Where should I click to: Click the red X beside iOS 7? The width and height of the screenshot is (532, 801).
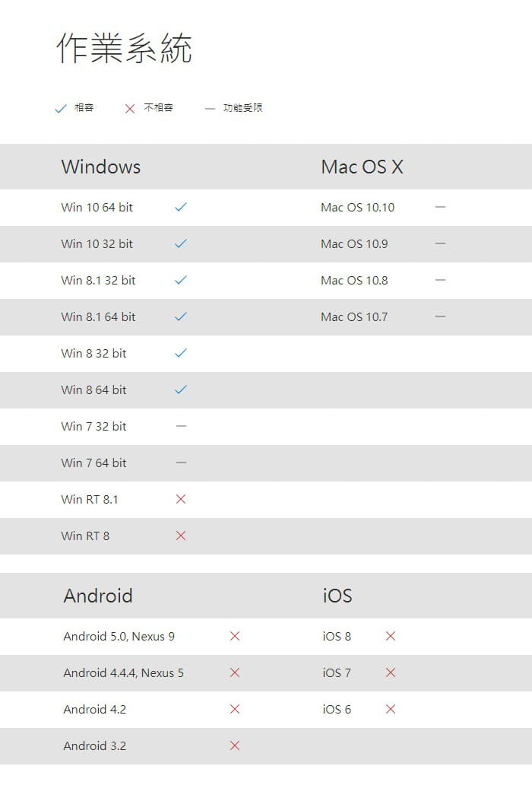pyautogui.click(x=391, y=672)
